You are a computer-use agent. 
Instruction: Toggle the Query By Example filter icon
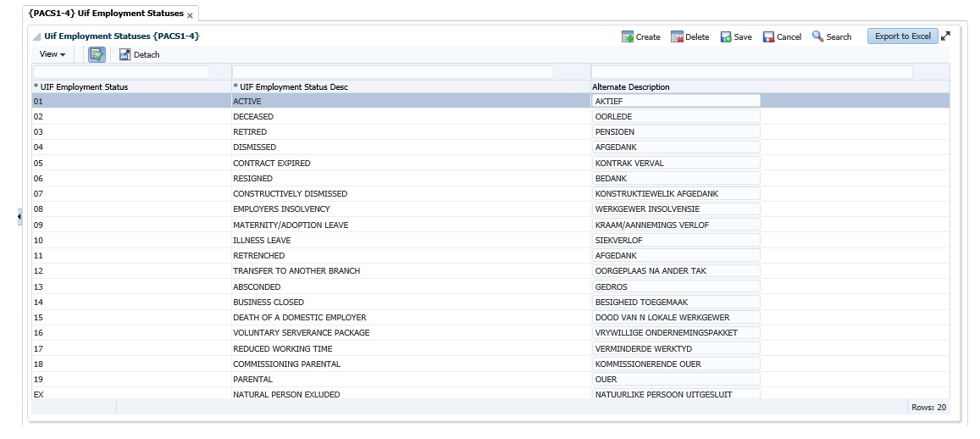click(97, 54)
